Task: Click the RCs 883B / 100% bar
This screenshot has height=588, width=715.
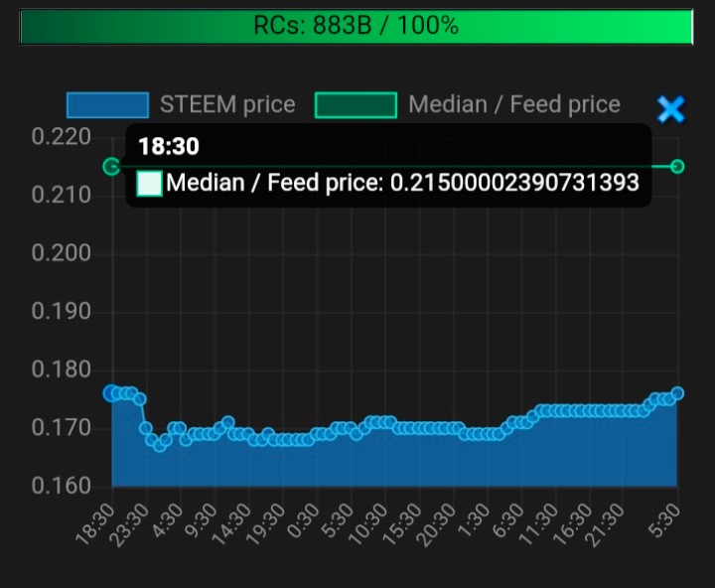Action: [357, 27]
